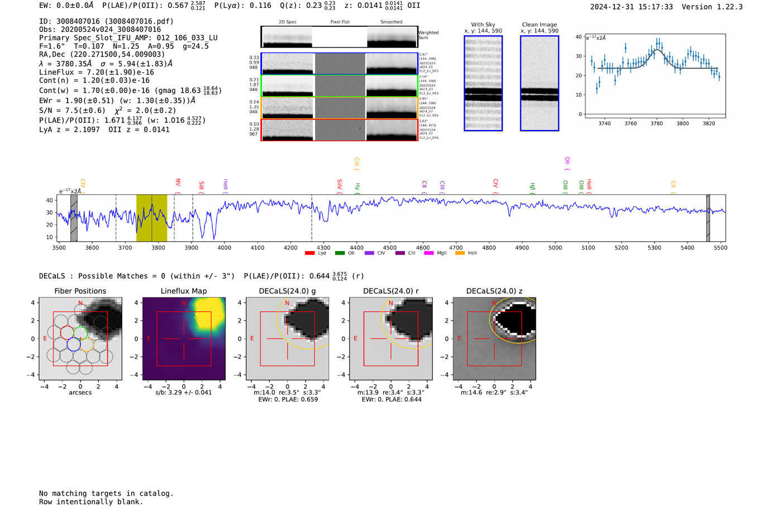Select the orange-bordered 2D spectrum row
Image resolution: width=782 pixels, height=532 pixels.
tap(340, 108)
